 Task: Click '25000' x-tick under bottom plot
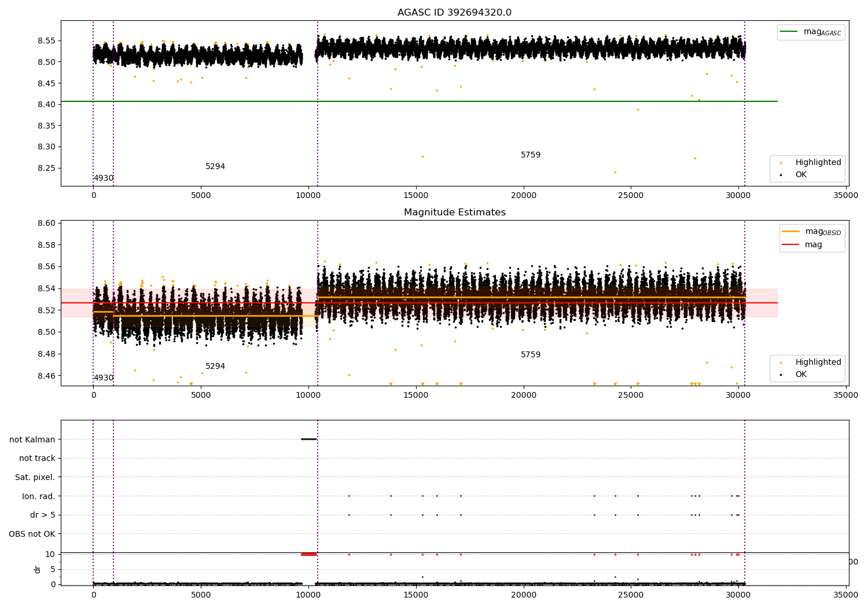(631, 594)
